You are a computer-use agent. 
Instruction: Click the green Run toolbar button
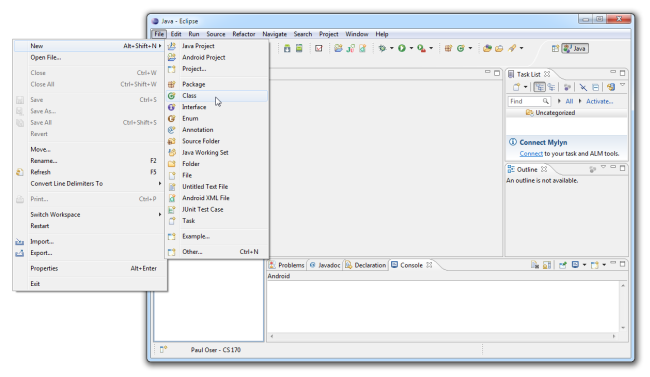tap(402, 48)
